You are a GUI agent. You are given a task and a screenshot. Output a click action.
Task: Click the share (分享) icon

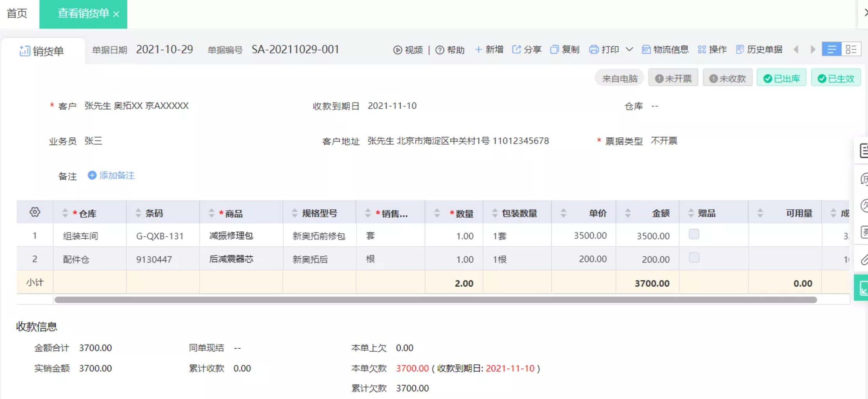pyautogui.click(x=516, y=50)
